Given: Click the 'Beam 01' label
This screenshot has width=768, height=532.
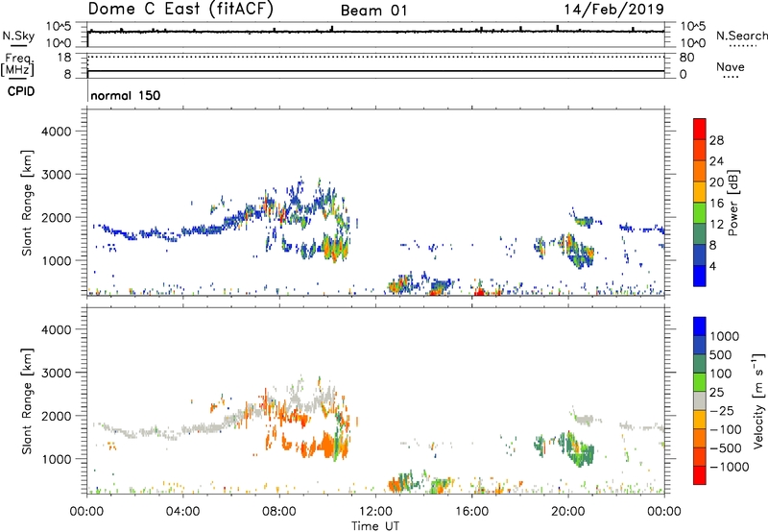Looking at the screenshot, I should pos(373,11).
